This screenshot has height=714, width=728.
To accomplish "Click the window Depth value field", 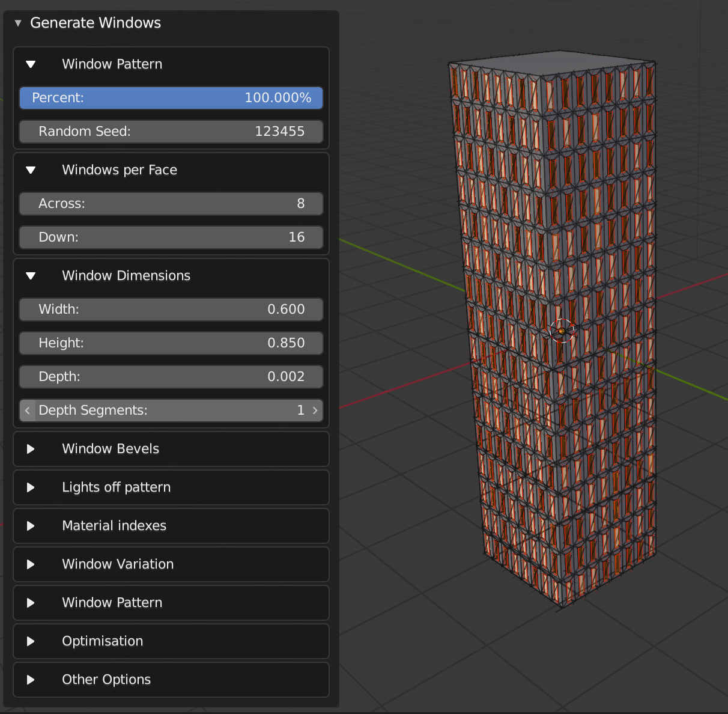I will coord(171,376).
